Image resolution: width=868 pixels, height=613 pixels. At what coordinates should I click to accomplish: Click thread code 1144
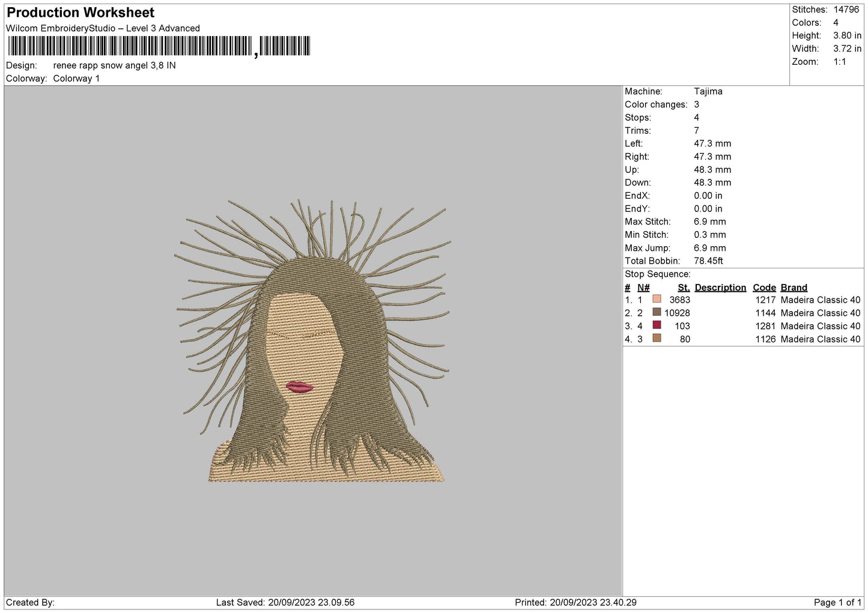click(765, 313)
